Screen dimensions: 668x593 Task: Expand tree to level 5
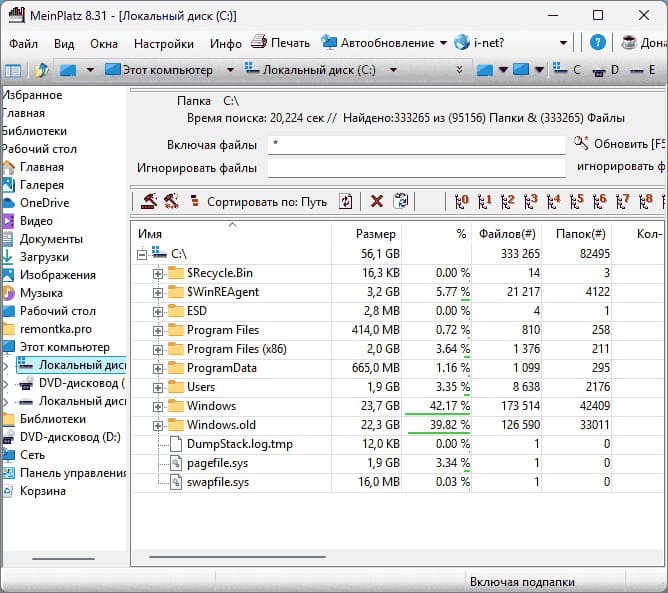[576, 201]
